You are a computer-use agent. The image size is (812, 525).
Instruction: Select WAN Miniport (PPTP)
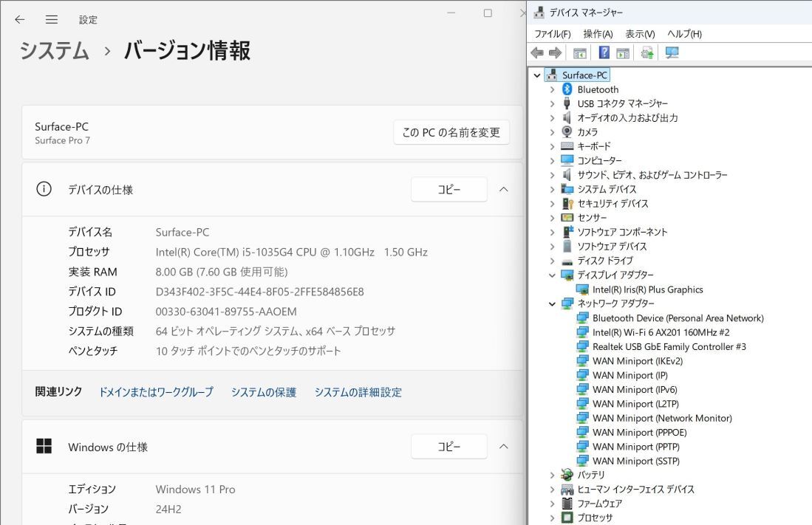[x=636, y=446]
